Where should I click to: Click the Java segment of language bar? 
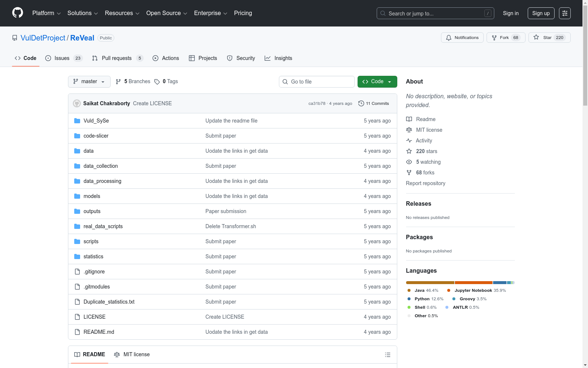(430, 283)
